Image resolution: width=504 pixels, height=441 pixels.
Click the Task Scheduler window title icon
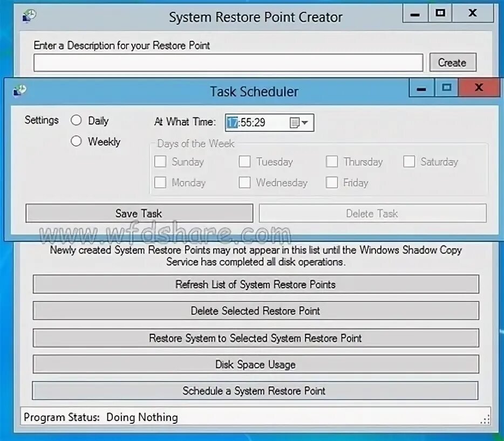coord(20,91)
